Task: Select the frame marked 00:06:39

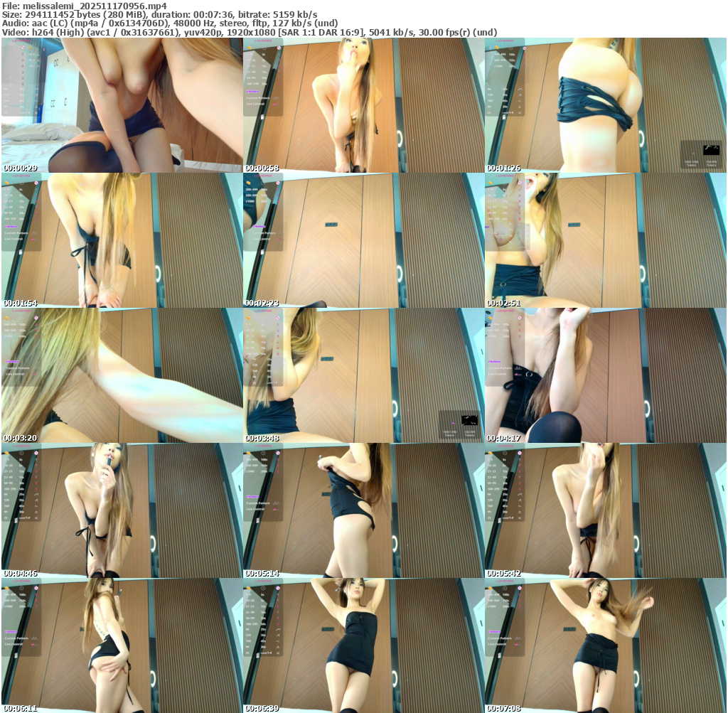Action: (x=363, y=645)
